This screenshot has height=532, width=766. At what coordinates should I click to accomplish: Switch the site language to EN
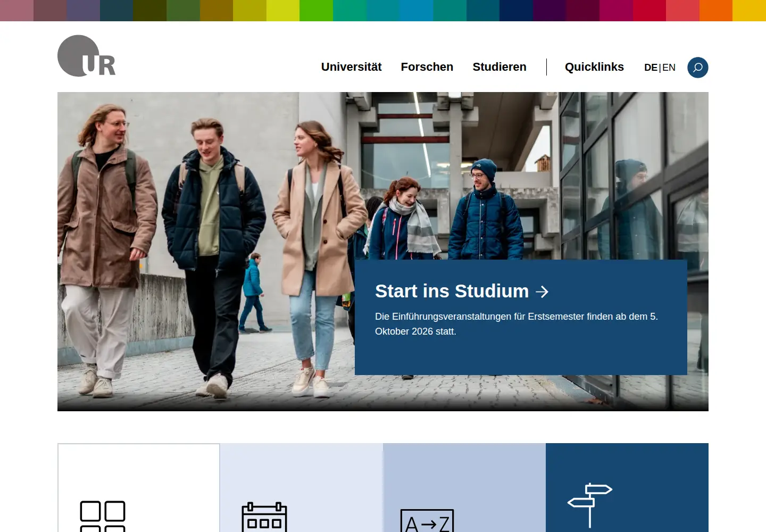pyautogui.click(x=669, y=68)
